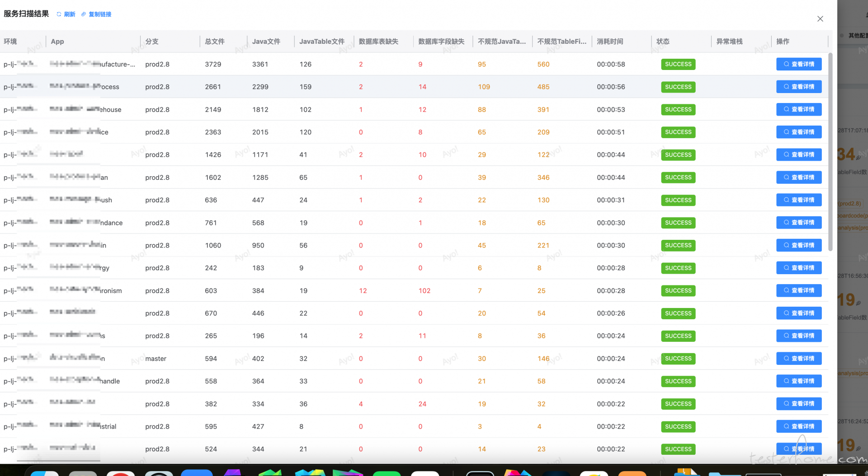Click the SUCCESS badge in the master row

[x=678, y=359]
